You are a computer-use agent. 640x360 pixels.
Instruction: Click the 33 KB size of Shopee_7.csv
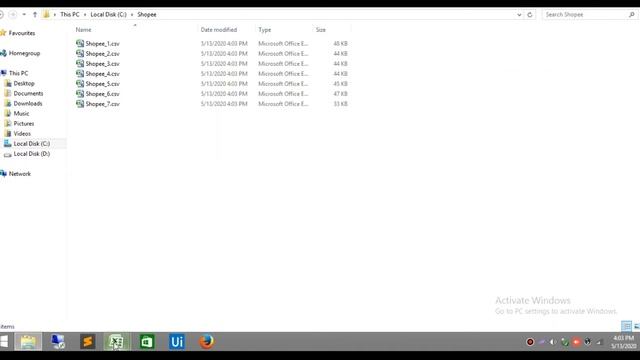pyautogui.click(x=340, y=104)
